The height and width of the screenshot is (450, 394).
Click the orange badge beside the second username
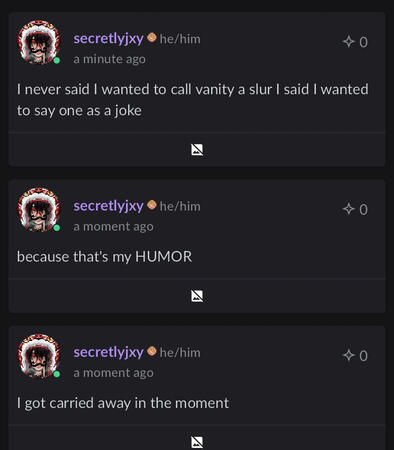[152, 205]
